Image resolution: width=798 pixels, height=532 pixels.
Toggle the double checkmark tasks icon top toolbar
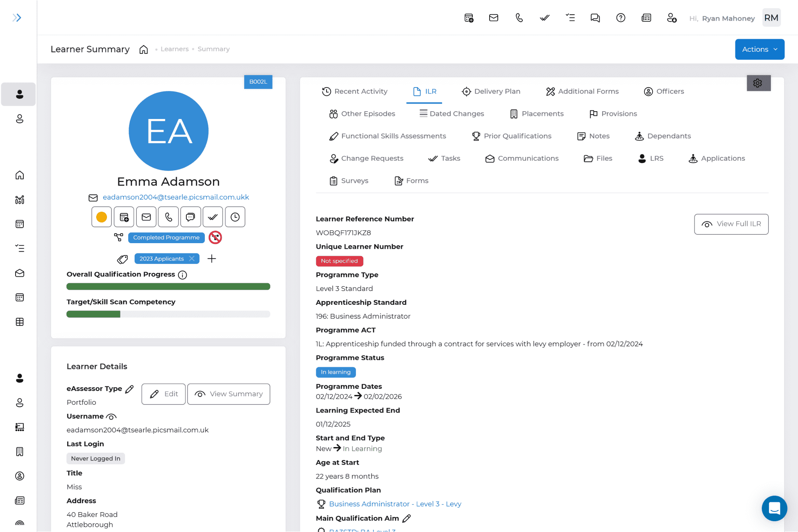coord(544,18)
